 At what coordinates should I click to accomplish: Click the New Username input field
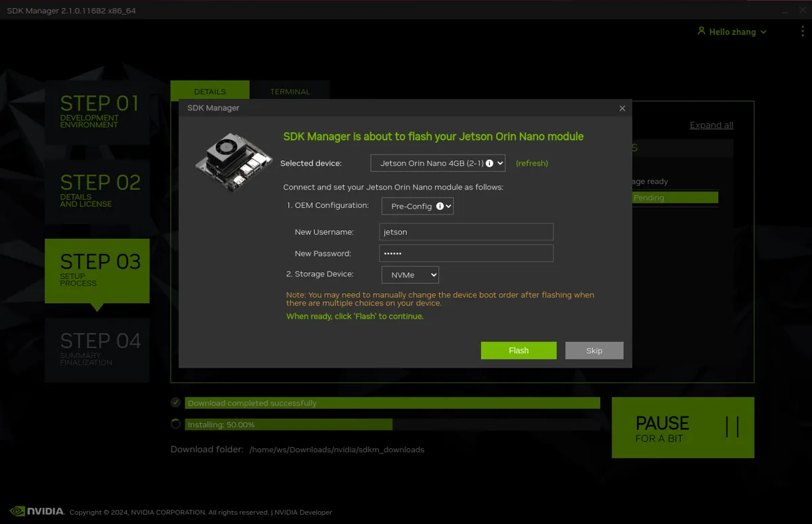click(x=466, y=232)
